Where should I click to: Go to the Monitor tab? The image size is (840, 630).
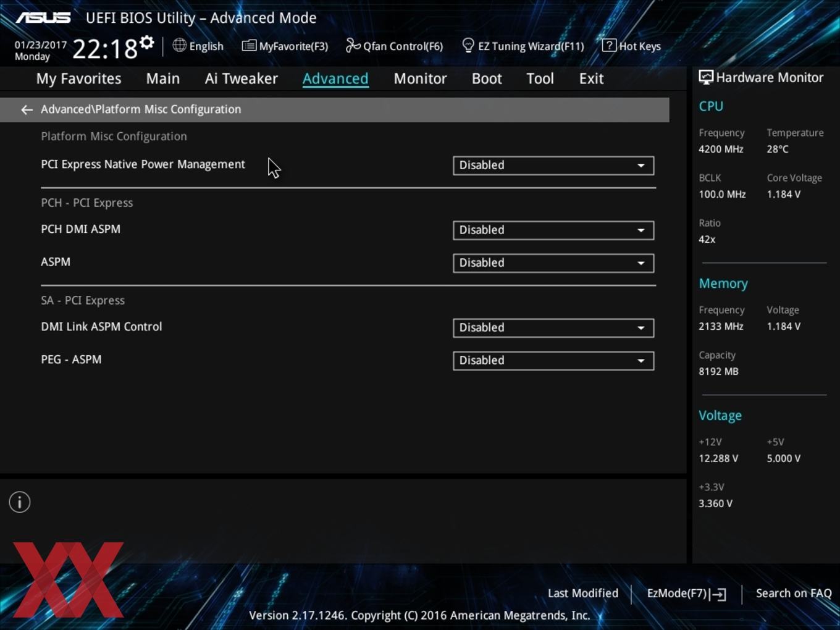point(420,78)
